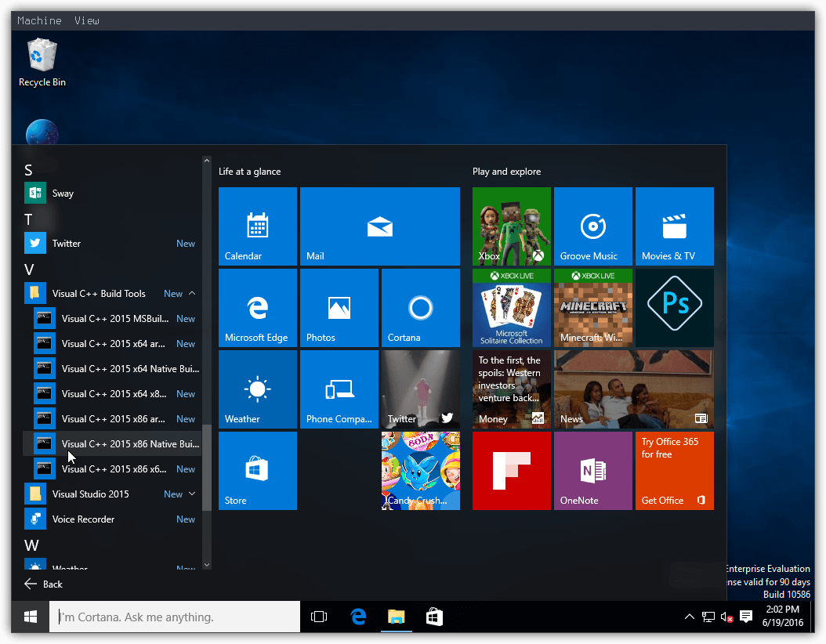Click the Windows Start button

[31, 617]
